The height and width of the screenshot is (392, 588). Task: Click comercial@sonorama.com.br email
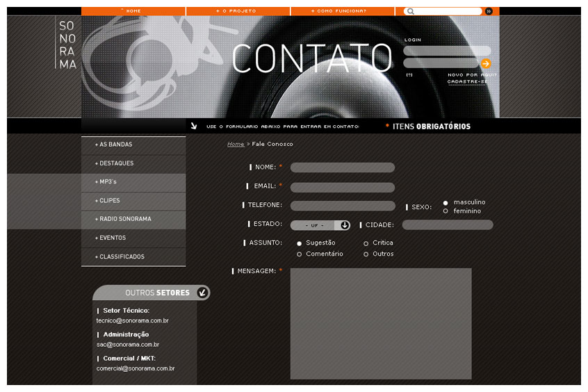click(x=136, y=369)
